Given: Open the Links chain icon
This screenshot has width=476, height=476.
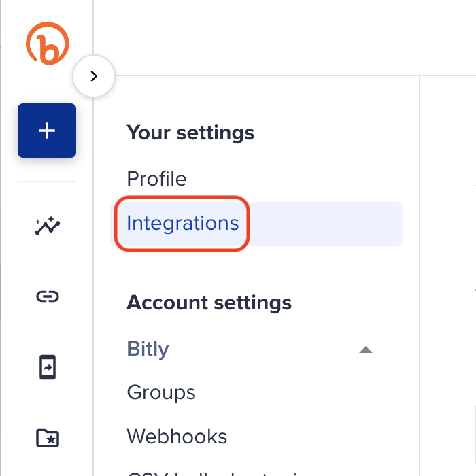Looking at the screenshot, I should click(48, 296).
